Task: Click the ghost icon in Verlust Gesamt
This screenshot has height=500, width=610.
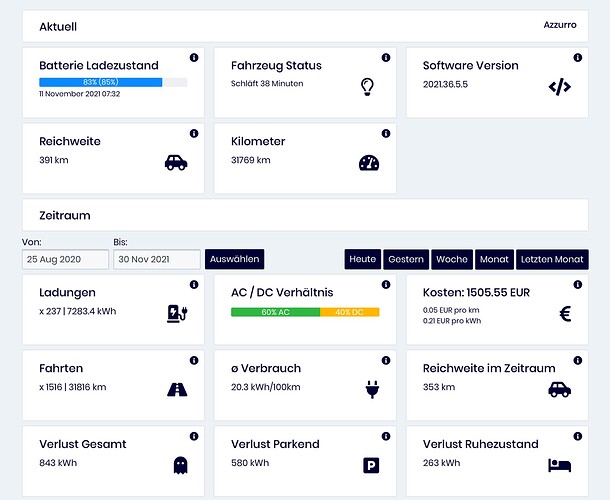Action: (x=180, y=465)
